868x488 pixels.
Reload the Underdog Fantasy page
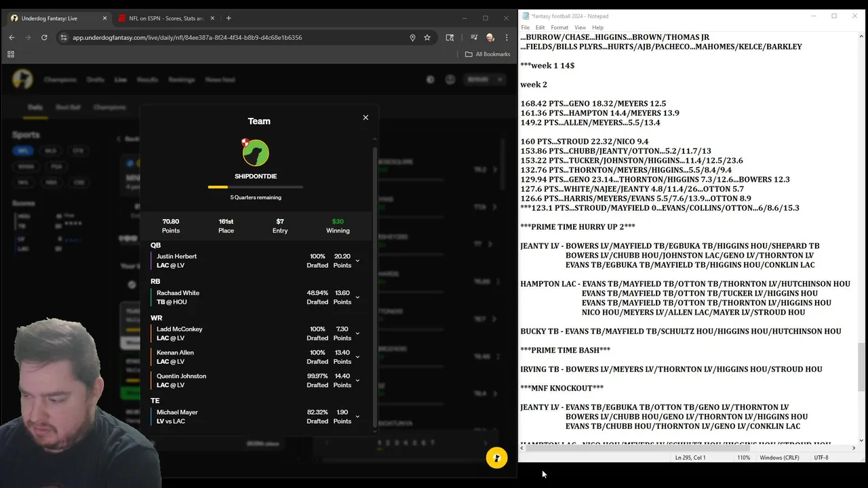click(44, 37)
